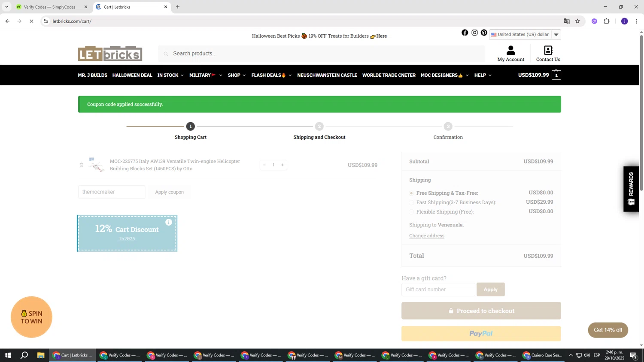Open the cart count badge icon

click(x=556, y=75)
